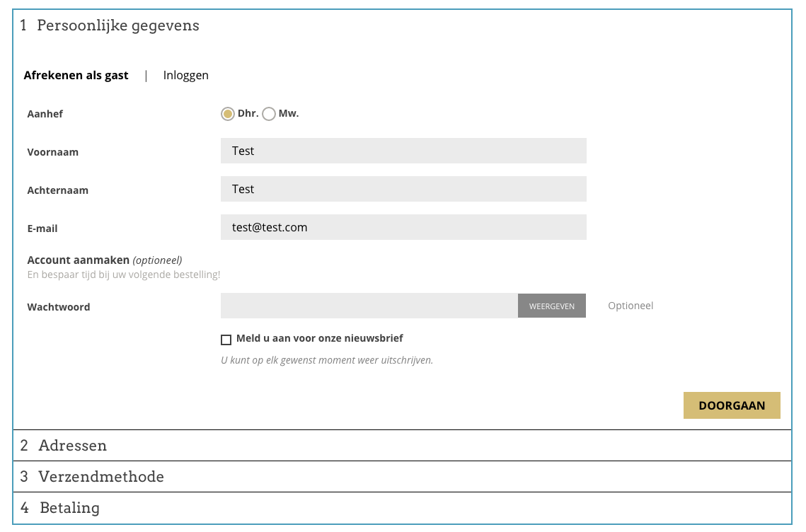The width and height of the screenshot is (806, 532).
Task: Enable the newsletter signup checkbox
Action: 226,340
